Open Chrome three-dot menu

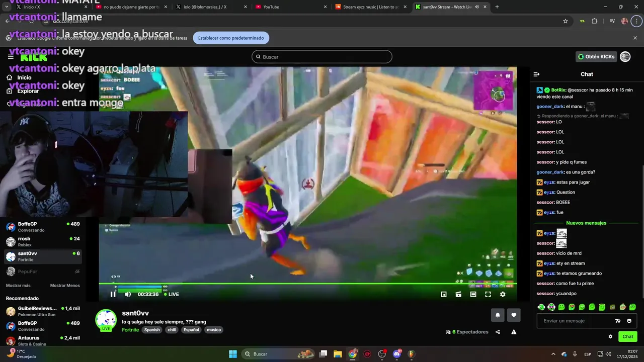(637, 21)
